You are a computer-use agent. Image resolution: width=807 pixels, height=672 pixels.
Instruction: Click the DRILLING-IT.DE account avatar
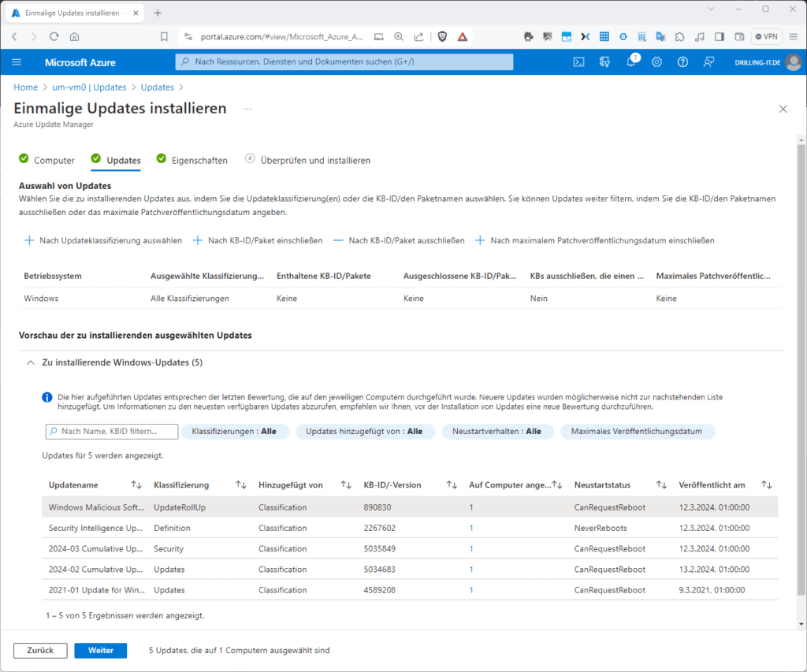tap(794, 62)
